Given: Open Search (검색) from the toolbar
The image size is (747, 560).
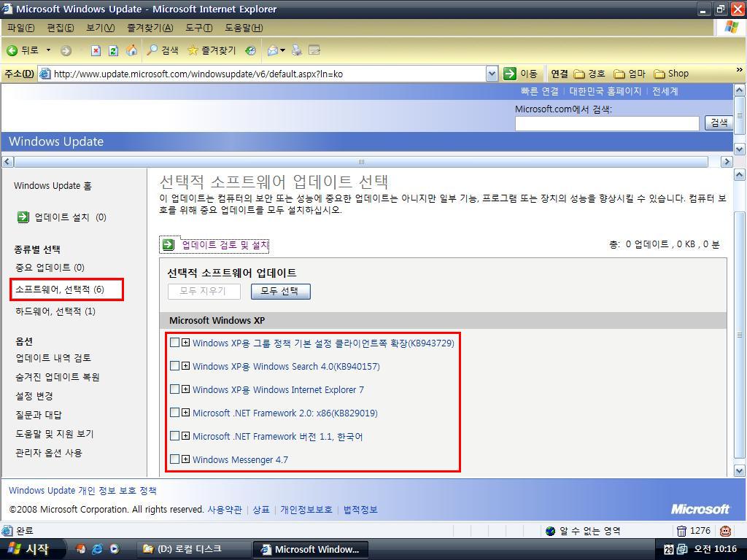Looking at the screenshot, I should pyautogui.click(x=163, y=50).
